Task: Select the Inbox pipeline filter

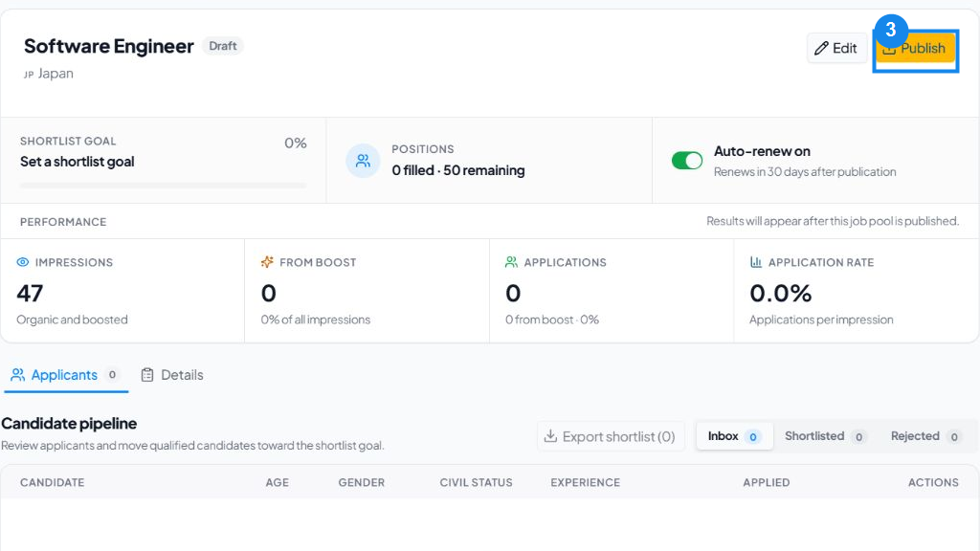Action: 734,436
